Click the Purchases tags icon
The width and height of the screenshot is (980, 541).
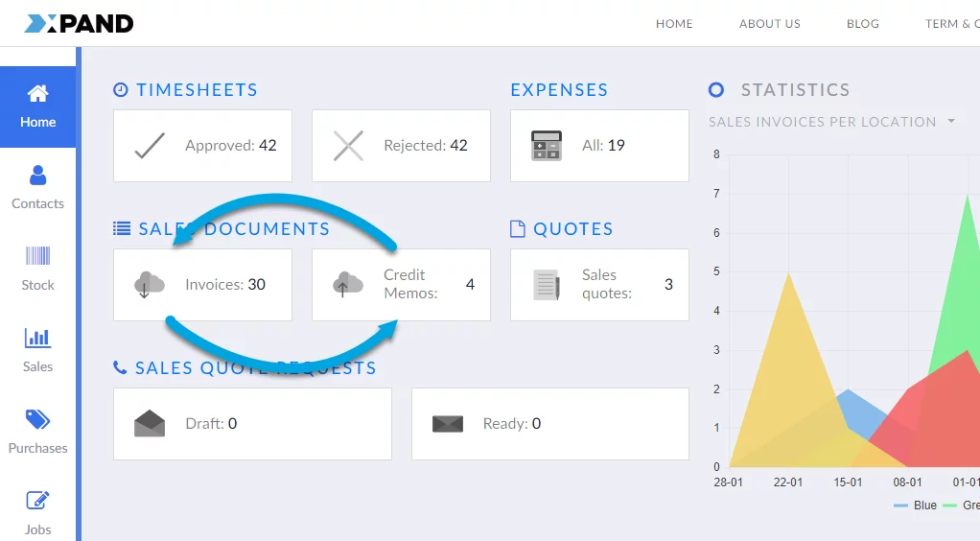click(x=37, y=419)
